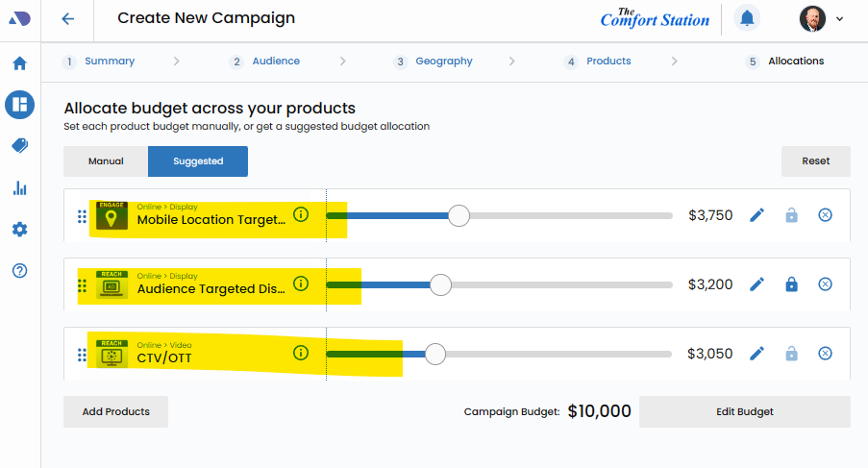
Task: Show info for Audience Targeted Display
Action: coord(301,283)
